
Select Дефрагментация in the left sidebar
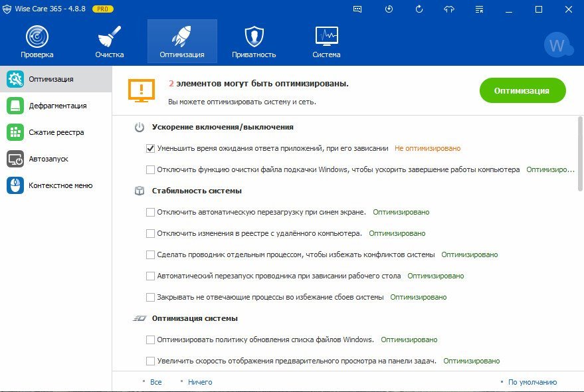(x=56, y=106)
